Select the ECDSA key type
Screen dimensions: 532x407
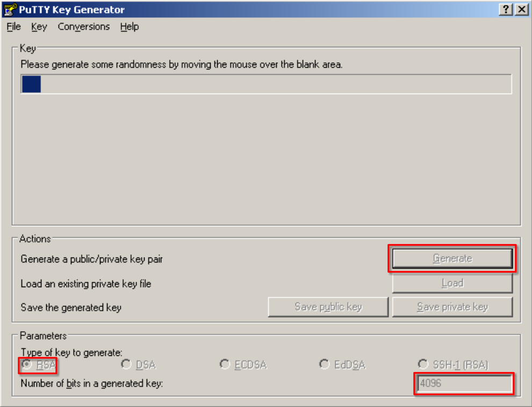click(x=243, y=365)
